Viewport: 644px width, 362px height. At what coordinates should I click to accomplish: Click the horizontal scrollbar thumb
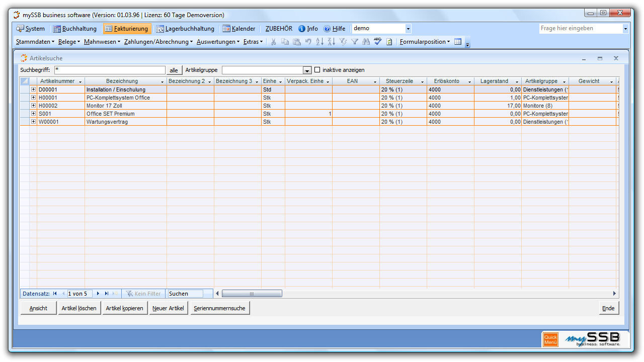click(252, 294)
